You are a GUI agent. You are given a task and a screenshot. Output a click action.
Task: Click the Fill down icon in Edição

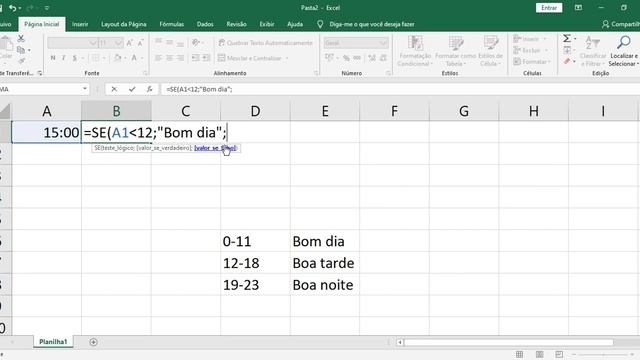[x=567, y=50]
